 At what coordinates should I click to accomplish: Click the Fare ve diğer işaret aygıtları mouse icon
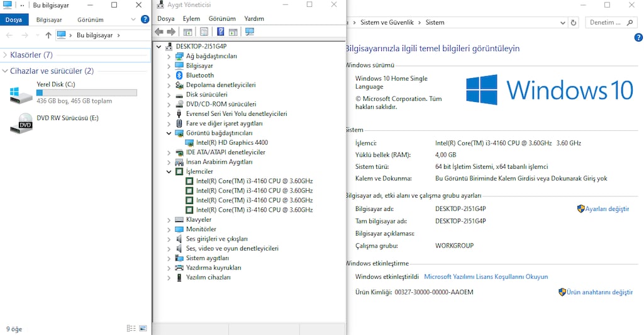pos(179,123)
